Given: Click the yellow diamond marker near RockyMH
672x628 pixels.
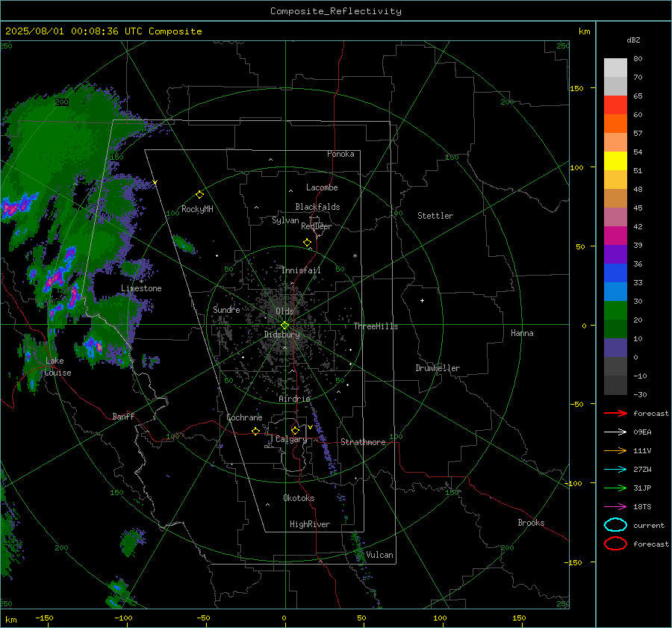Looking at the screenshot, I should pyautogui.click(x=199, y=195).
